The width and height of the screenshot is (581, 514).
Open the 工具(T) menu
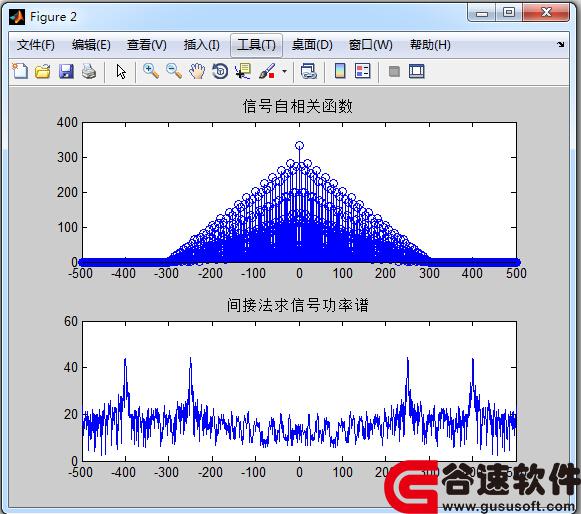tap(256, 45)
